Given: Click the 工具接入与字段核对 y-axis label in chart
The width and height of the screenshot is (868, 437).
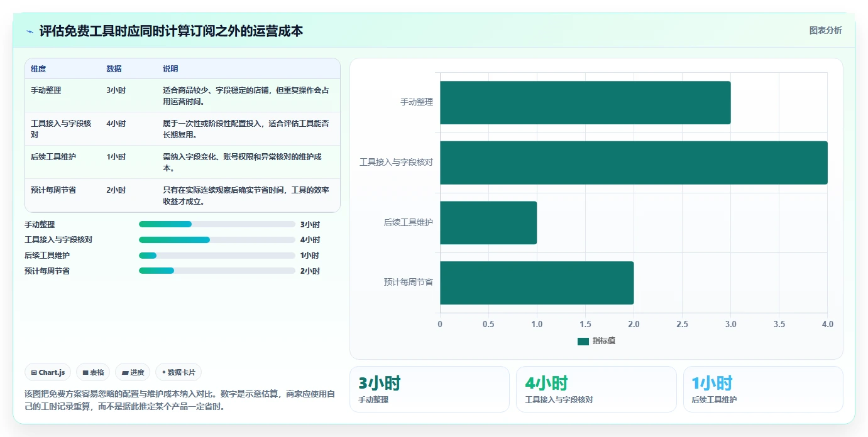Looking at the screenshot, I should point(396,162).
